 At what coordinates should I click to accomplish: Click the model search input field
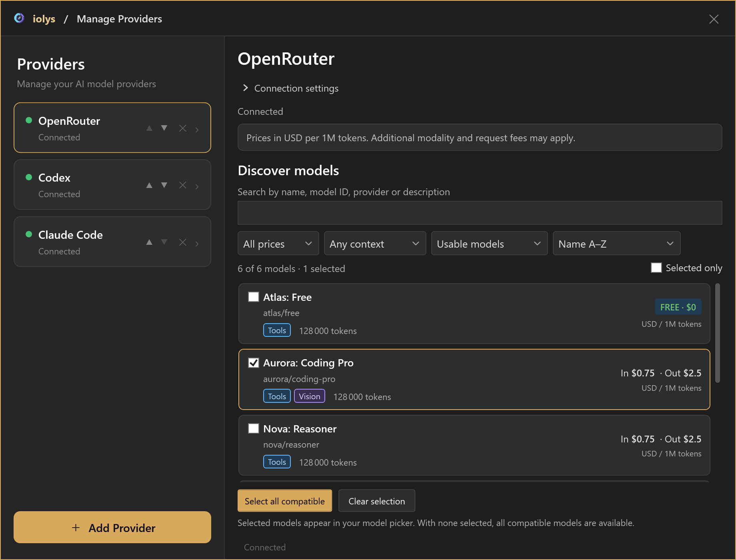480,213
